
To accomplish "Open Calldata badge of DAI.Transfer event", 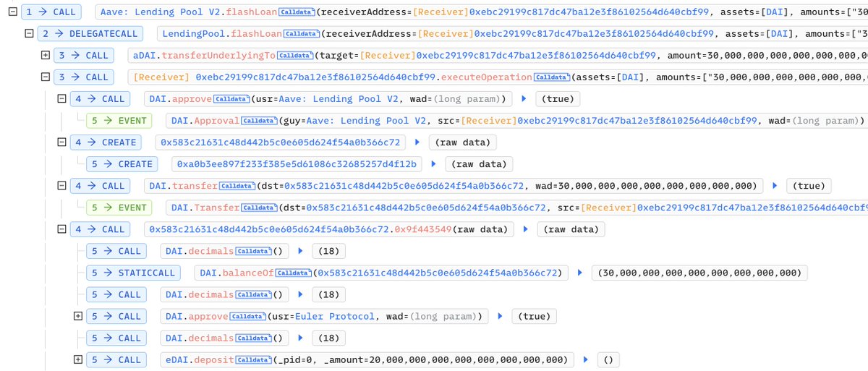I will tap(260, 208).
